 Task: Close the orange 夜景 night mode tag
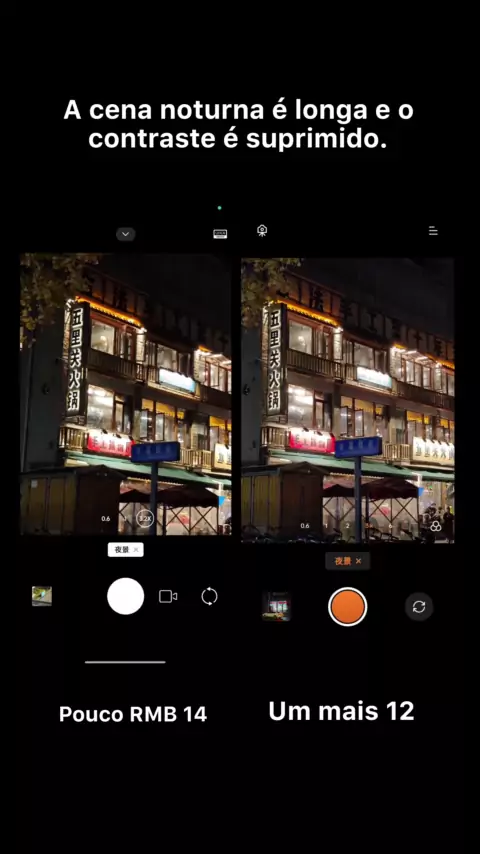358,561
